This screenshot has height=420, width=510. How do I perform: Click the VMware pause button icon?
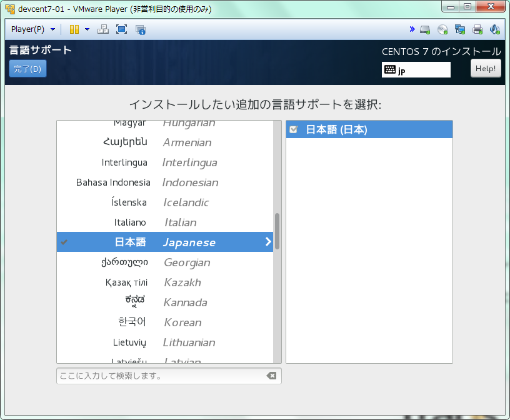tap(74, 29)
